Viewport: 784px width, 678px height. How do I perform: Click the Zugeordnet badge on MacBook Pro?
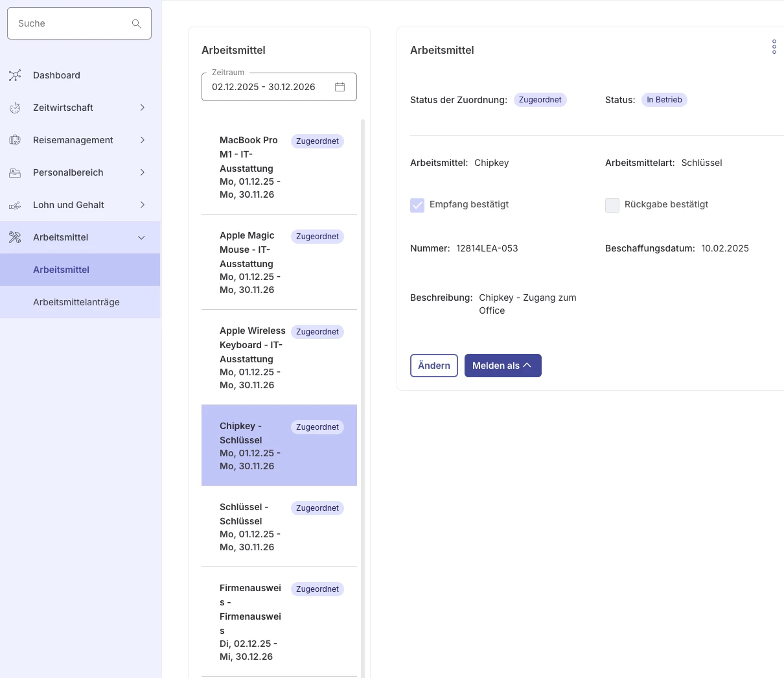click(x=317, y=141)
